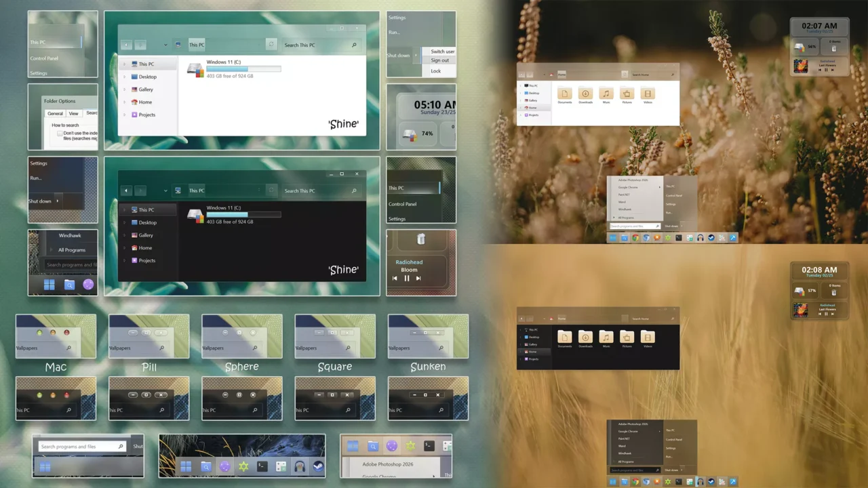This screenshot has height=488, width=868.
Task: Open the terminal icon in the dark taskbar preview
Action: 262,466
